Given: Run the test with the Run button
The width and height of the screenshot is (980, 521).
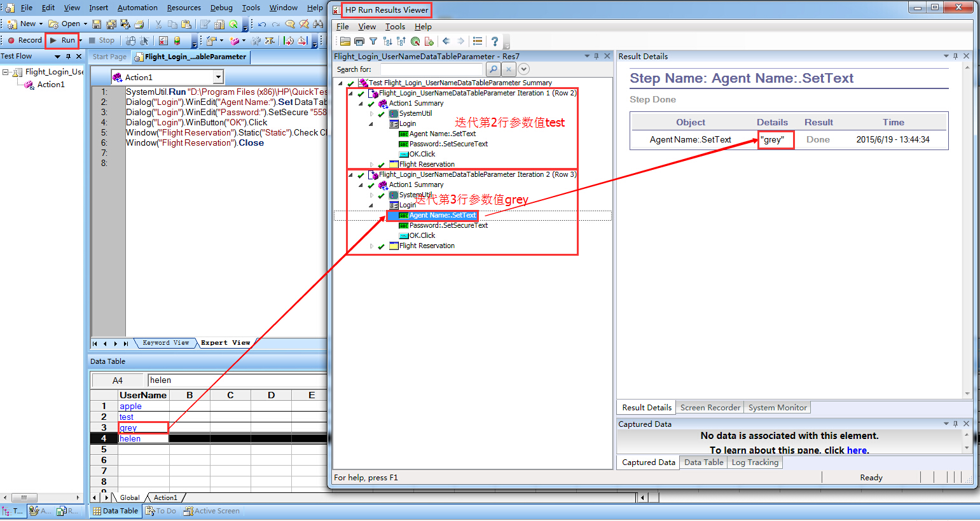Looking at the screenshot, I should click(63, 40).
